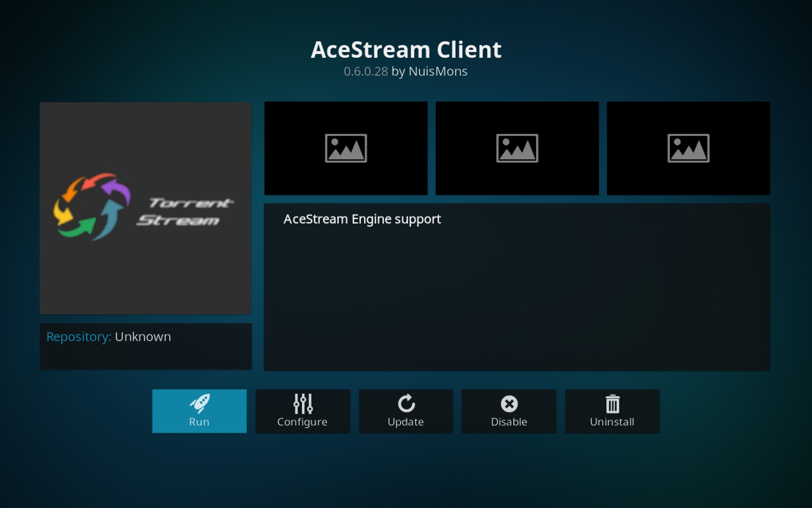This screenshot has width=812, height=508.
Task: Click the version '0.6.0.28' text
Action: 366,71
